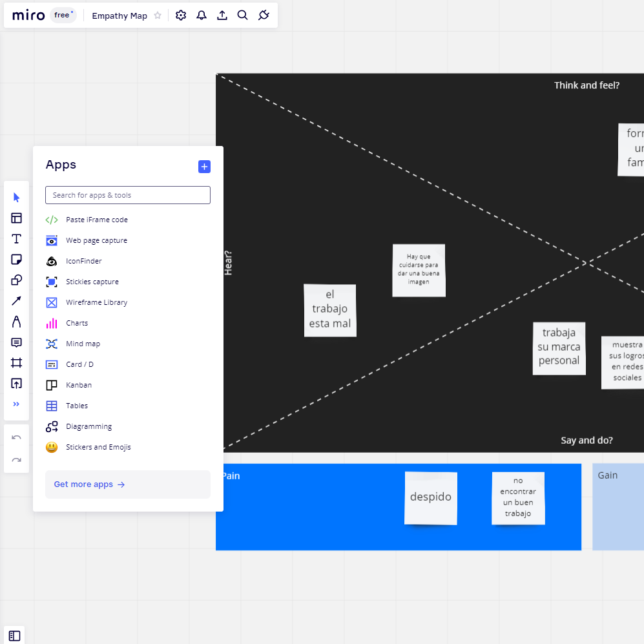Open Diagramming app
The width and height of the screenshot is (644, 644).
[x=128, y=427]
